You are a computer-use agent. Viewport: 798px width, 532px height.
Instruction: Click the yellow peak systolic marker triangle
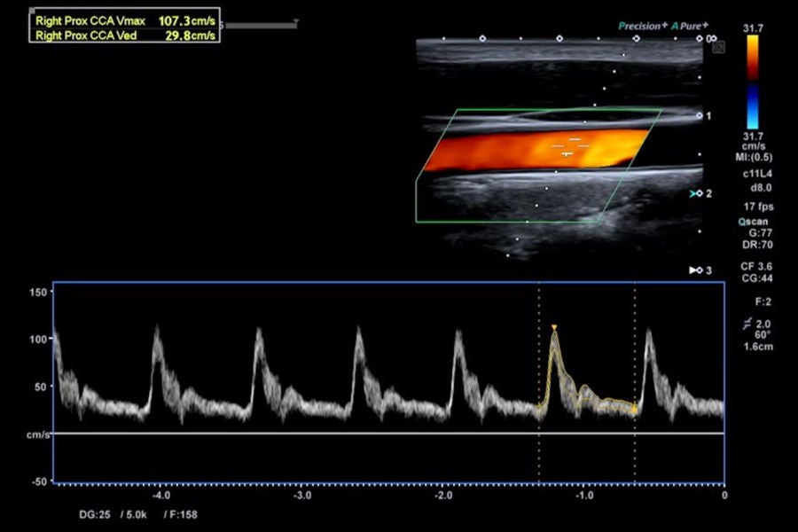point(554,327)
